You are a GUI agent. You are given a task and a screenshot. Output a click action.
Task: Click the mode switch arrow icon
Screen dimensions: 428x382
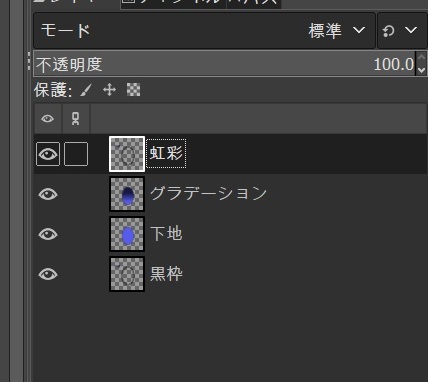(x=389, y=31)
